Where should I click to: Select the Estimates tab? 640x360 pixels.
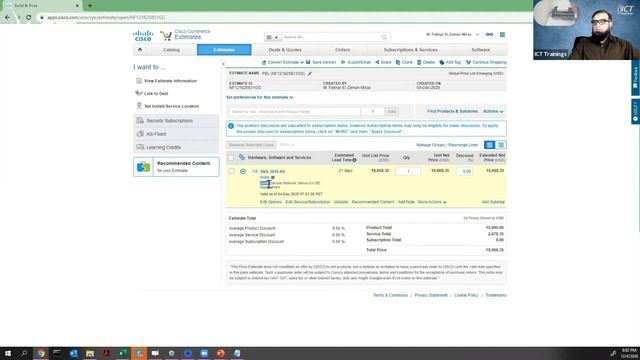[x=224, y=50]
